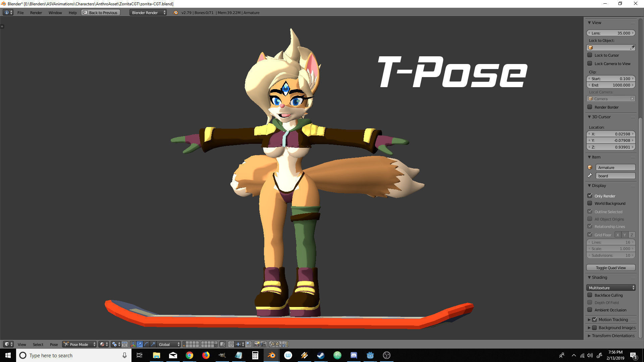The height and width of the screenshot is (362, 644).
Task: Open the Pose Mode dropdown
Action: pos(79,344)
